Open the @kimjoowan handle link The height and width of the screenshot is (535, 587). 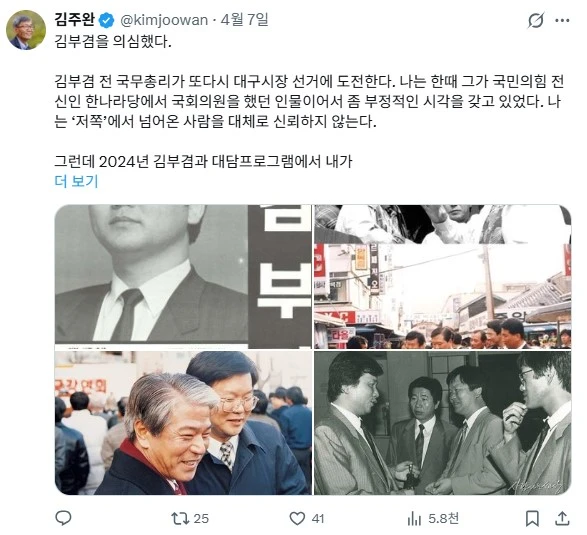(164, 20)
